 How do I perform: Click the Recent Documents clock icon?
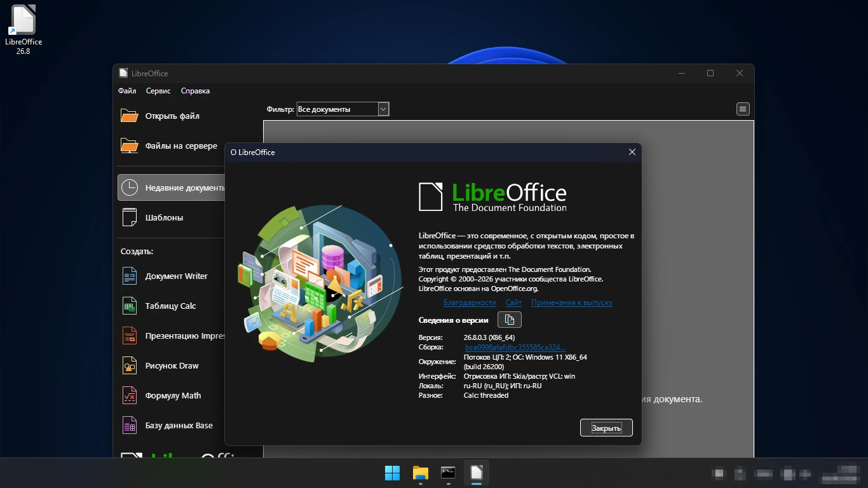pyautogui.click(x=129, y=187)
